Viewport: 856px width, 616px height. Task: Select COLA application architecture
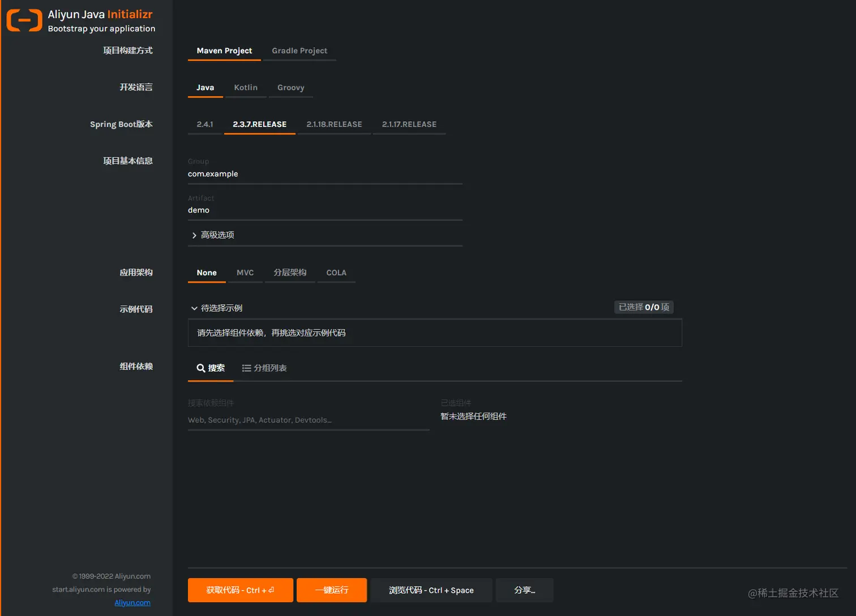336,272
